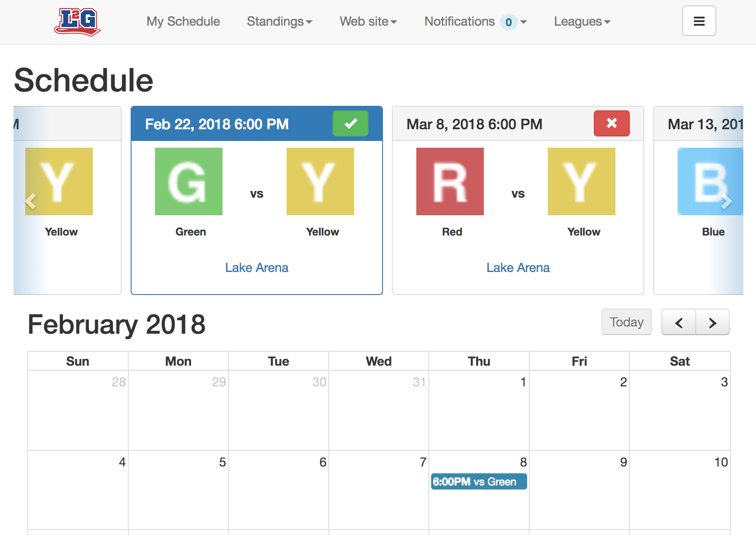The image size is (756, 535).
Task: Click the Today button
Action: [x=626, y=322]
